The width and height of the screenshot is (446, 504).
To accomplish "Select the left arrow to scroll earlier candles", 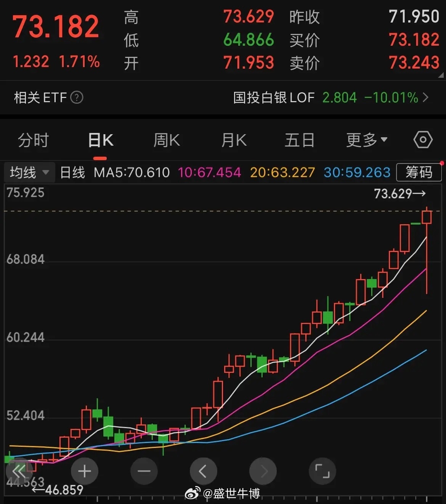I will tap(204, 471).
